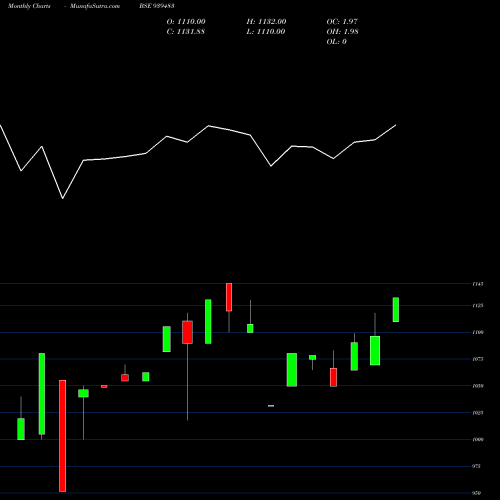Click the red candle with the long lower wick to 1020
500x500 pixels.
coord(187,332)
